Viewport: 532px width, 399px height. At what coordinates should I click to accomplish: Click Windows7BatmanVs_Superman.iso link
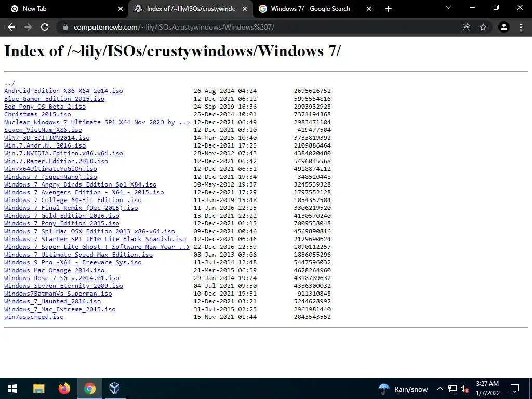tap(58, 294)
